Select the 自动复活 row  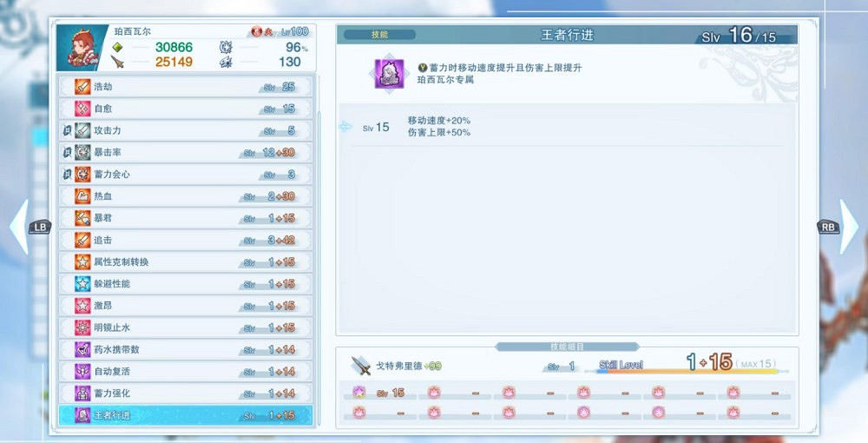pos(186,372)
